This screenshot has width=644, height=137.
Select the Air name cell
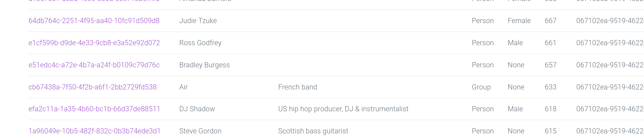(183, 87)
